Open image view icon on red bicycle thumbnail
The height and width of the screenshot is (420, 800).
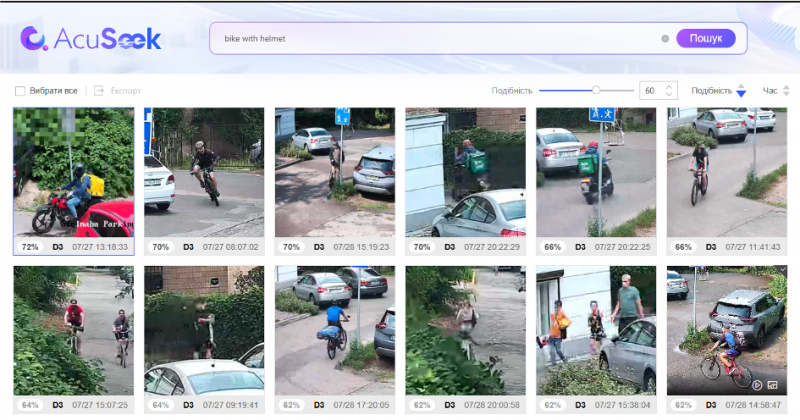pos(772,384)
